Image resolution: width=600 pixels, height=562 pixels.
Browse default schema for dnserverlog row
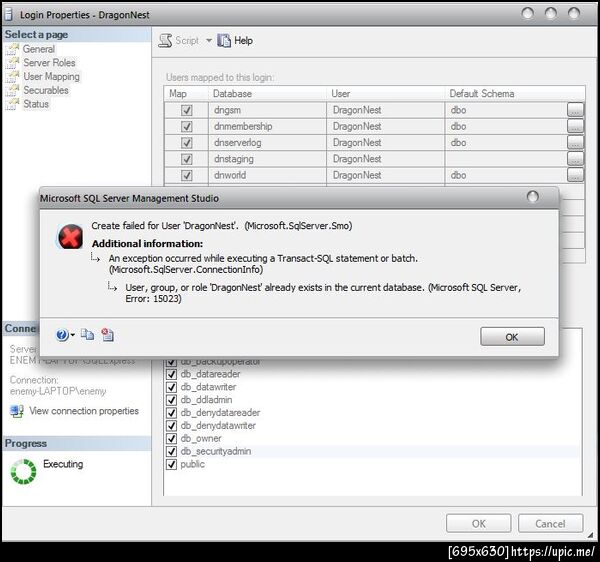pyautogui.click(x=575, y=142)
